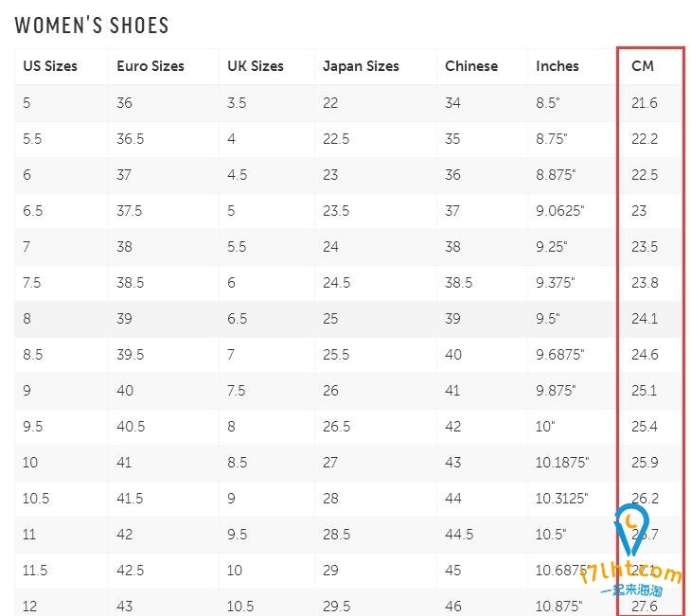Select the Chinese column header

pos(471,66)
